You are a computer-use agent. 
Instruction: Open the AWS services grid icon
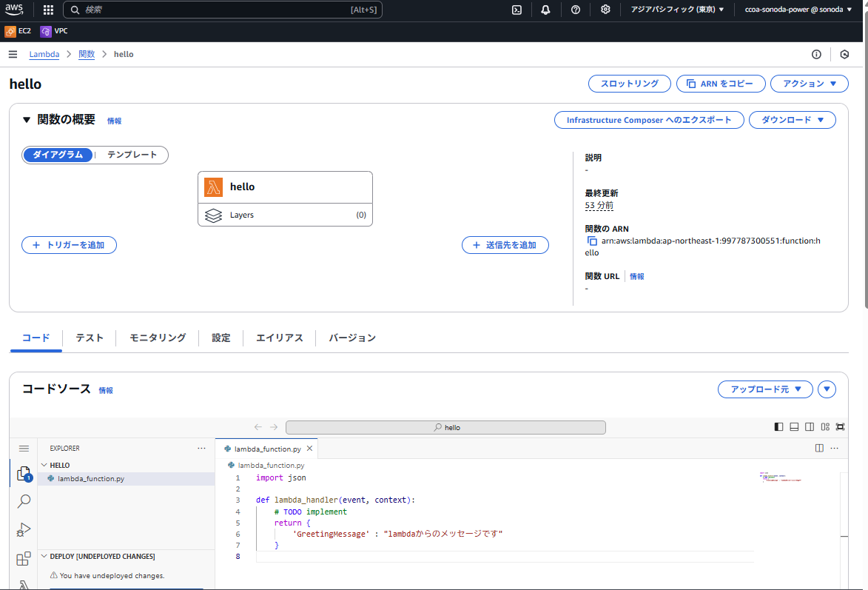coord(47,9)
